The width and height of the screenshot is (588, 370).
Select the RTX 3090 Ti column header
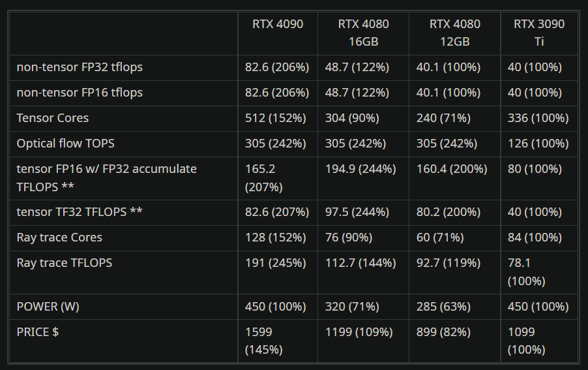[x=539, y=33]
